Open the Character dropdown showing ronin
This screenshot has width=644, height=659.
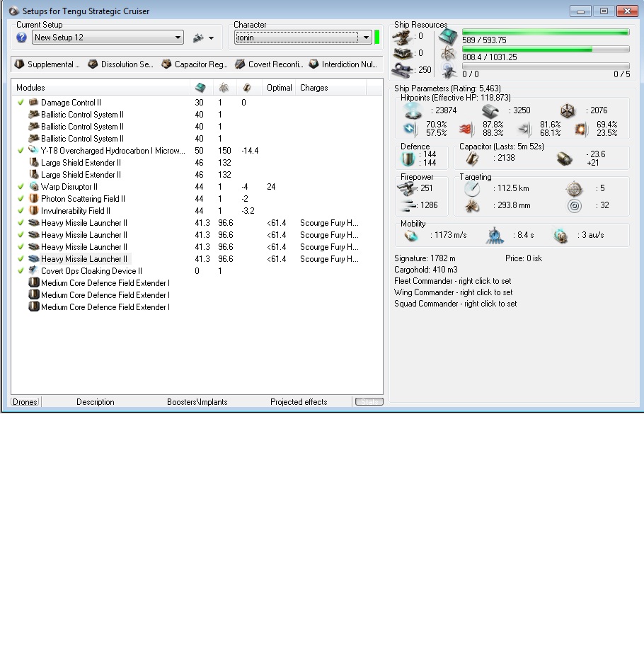click(303, 38)
